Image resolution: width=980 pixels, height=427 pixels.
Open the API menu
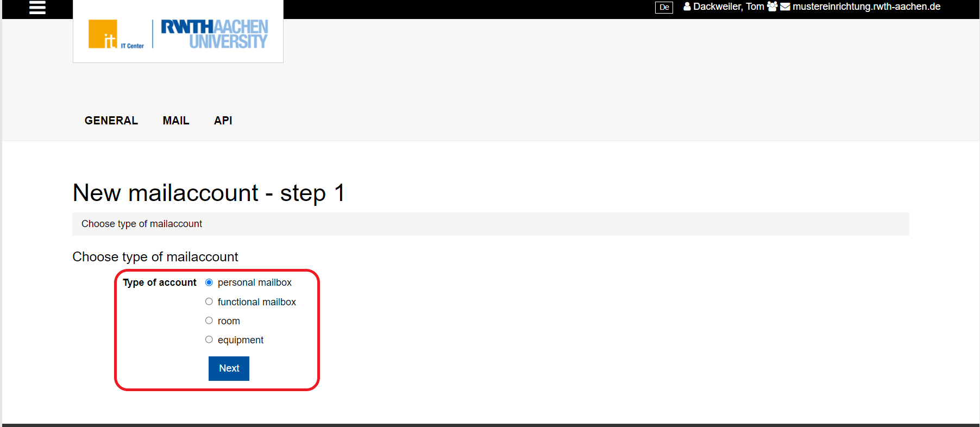click(x=223, y=121)
